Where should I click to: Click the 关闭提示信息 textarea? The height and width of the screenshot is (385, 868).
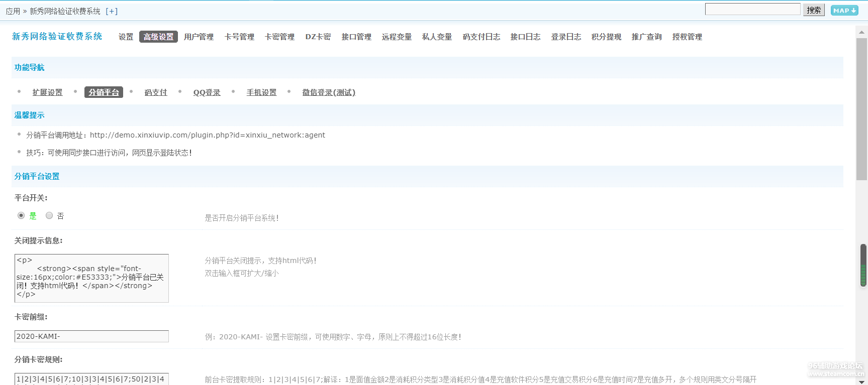91,278
